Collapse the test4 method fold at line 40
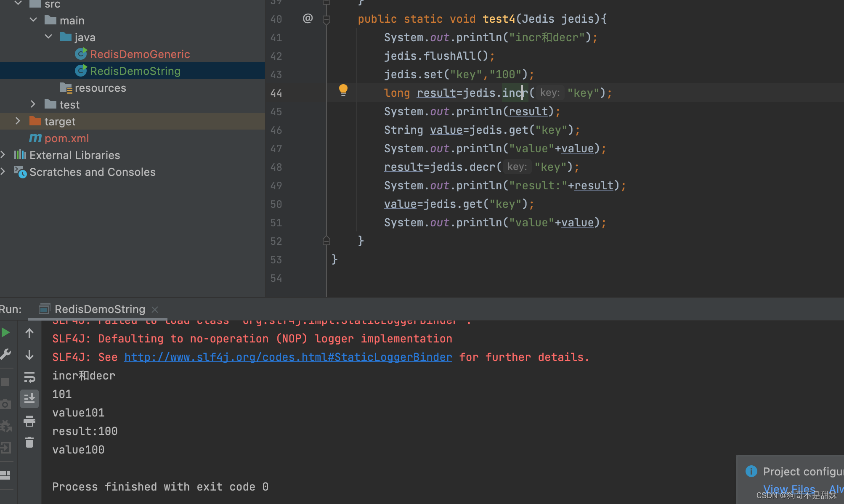The image size is (844, 504). click(x=326, y=19)
